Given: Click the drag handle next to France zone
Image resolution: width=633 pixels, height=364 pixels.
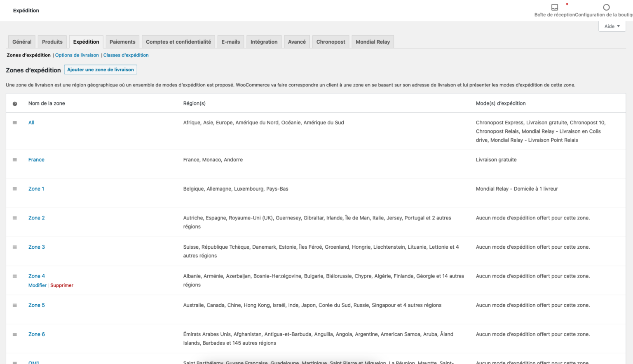Looking at the screenshot, I should click(x=15, y=160).
